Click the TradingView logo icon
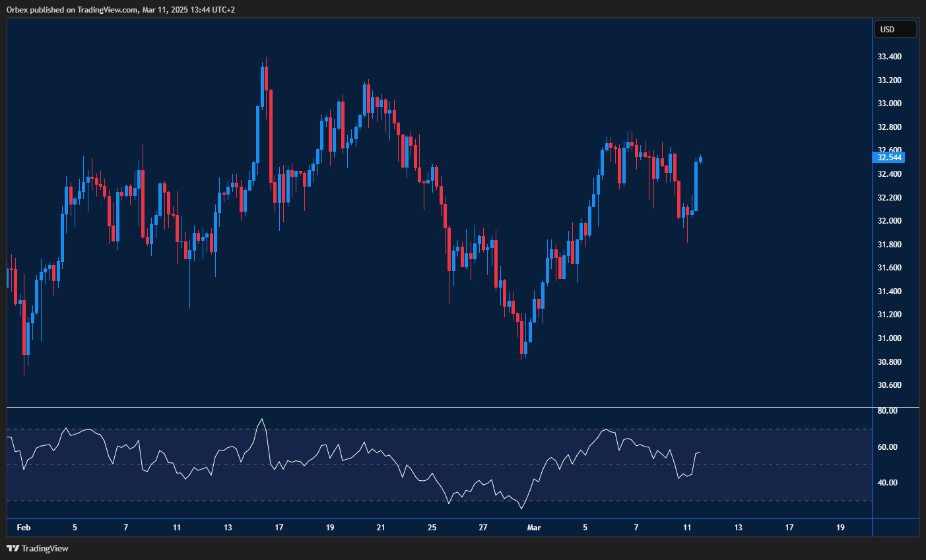Image resolution: width=926 pixels, height=560 pixels. tap(12, 548)
